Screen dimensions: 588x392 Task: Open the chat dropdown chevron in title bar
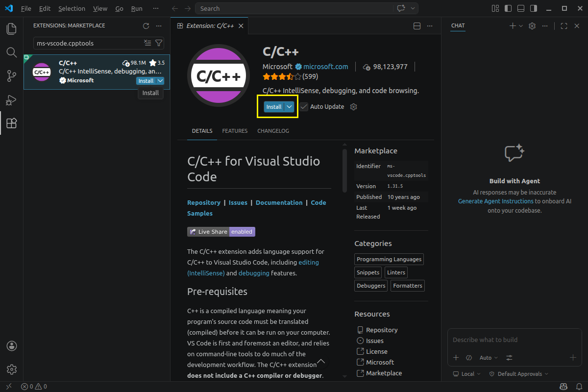[413, 8]
